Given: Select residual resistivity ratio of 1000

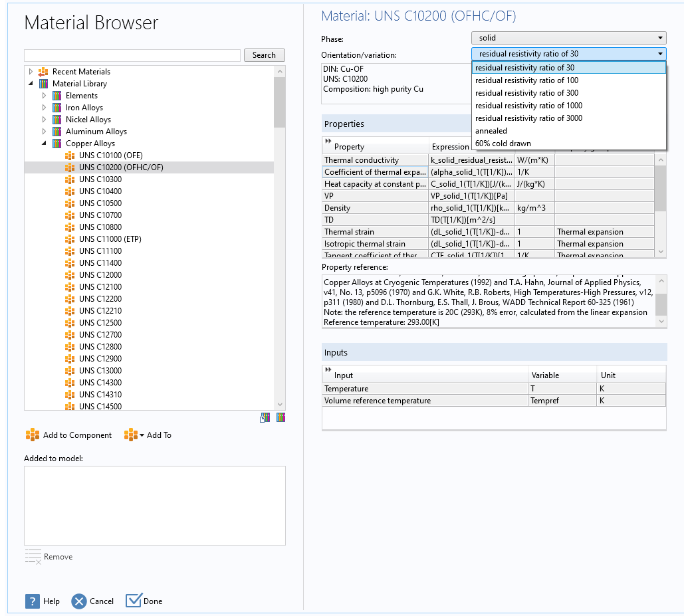Looking at the screenshot, I should click(528, 106).
